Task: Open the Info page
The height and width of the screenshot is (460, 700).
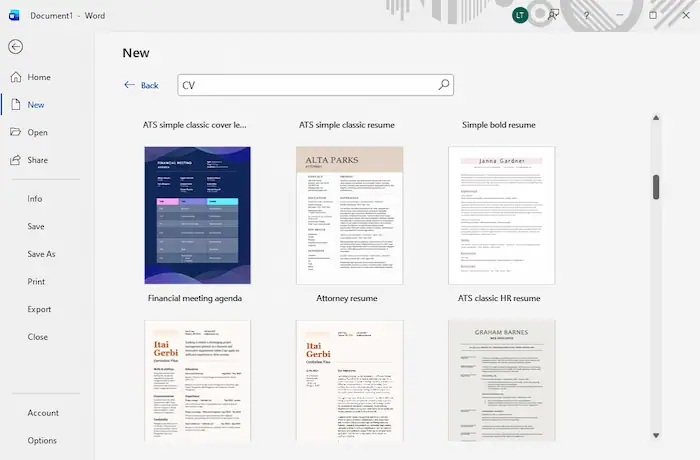Action: click(x=35, y=198)
